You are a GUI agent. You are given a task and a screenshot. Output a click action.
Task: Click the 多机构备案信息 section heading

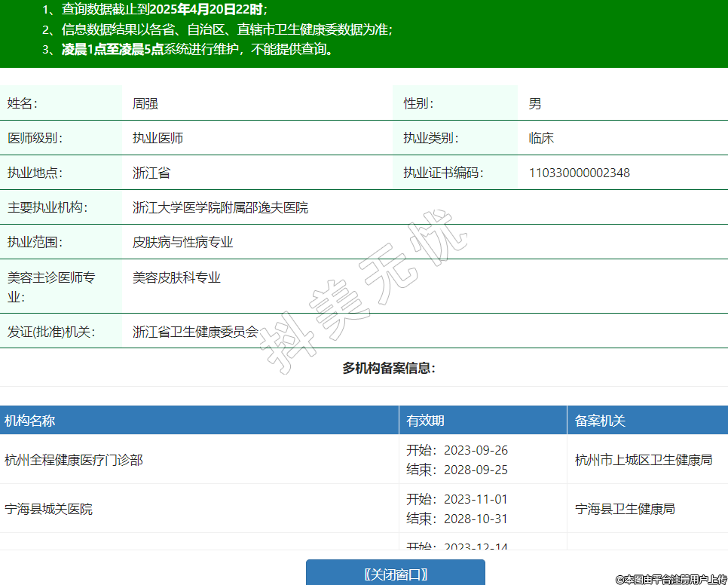[x=389, y=368]
